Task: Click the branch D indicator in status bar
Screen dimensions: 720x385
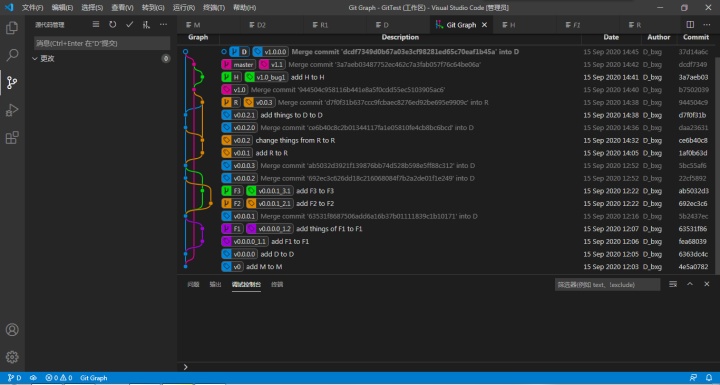Action: coord(14,378)
